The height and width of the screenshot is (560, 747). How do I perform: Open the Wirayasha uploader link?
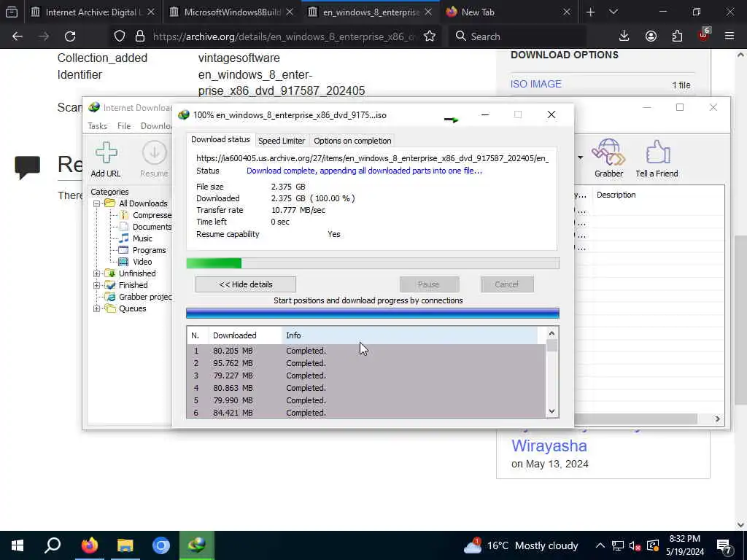click(x=549, y=446)
